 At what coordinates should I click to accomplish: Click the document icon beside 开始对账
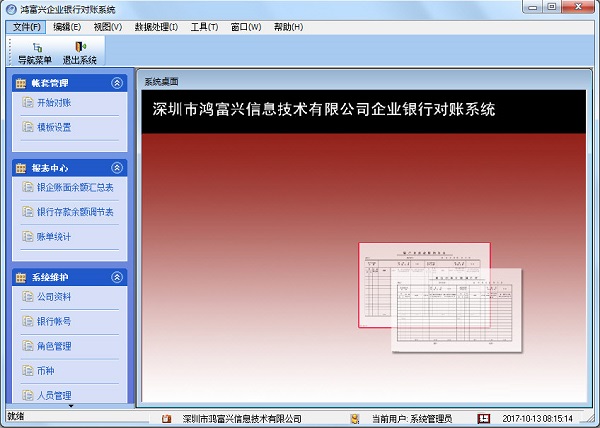(28, 102)
